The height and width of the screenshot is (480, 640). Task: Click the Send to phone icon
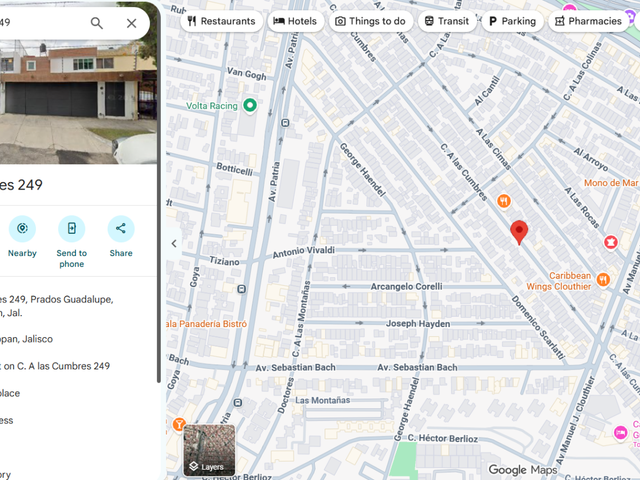pyautogui.click(x=71, y=229)
